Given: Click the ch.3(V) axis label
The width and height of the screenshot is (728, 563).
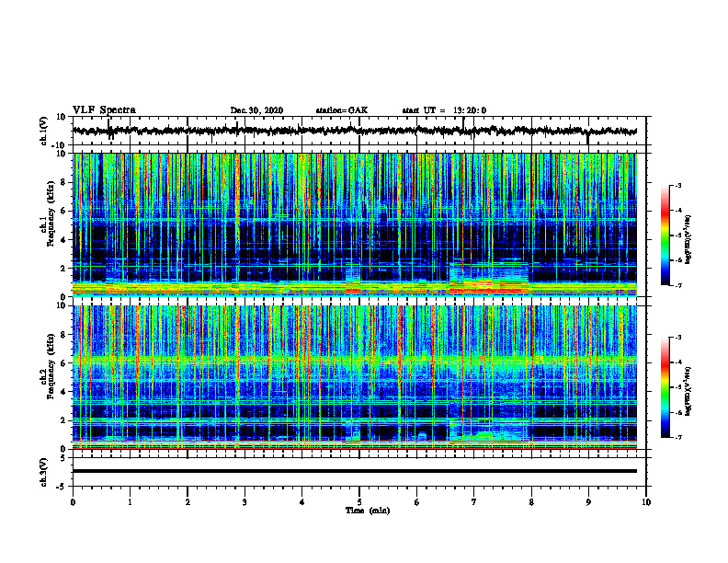Looking at the screenshot, I should pos(44,472).
